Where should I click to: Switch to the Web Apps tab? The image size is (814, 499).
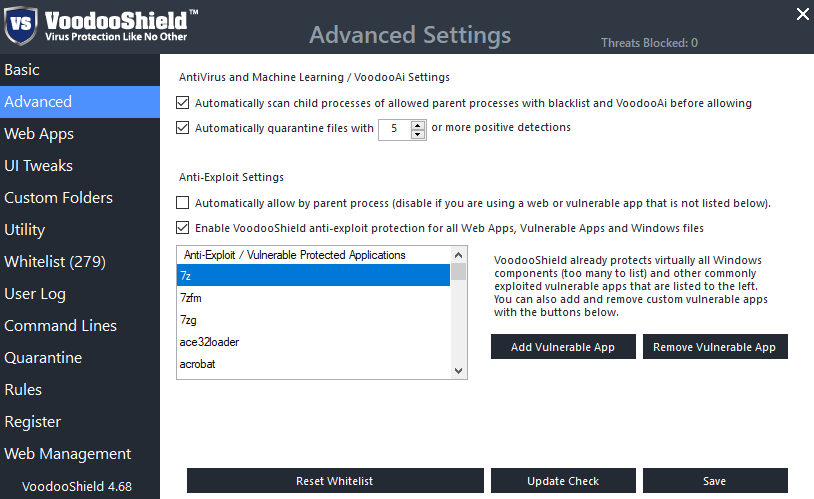(39, 134)
